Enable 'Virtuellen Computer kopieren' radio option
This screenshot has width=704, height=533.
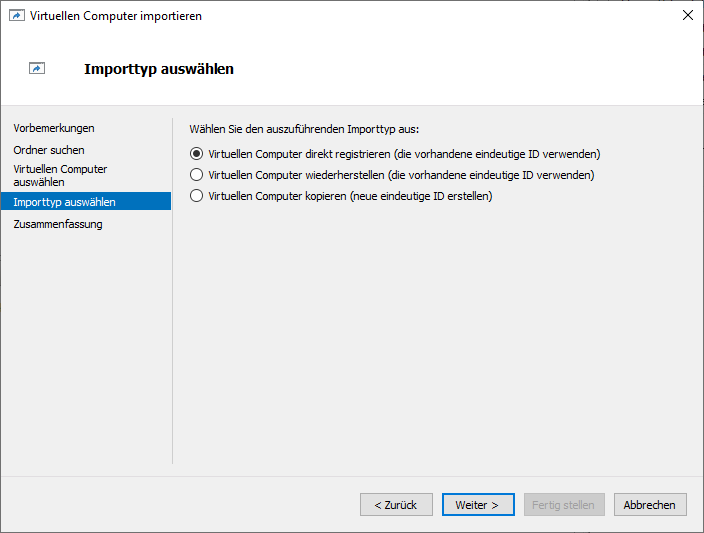196,196
